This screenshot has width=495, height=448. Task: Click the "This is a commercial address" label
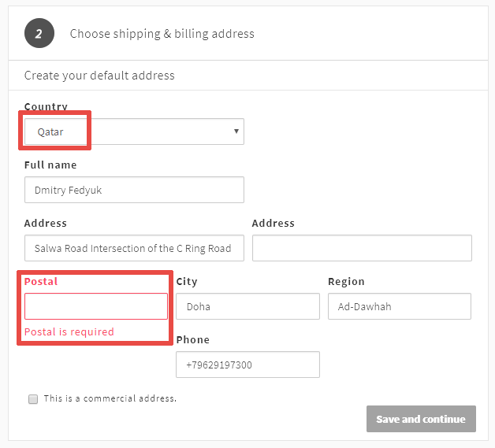[x=110, y=398]
